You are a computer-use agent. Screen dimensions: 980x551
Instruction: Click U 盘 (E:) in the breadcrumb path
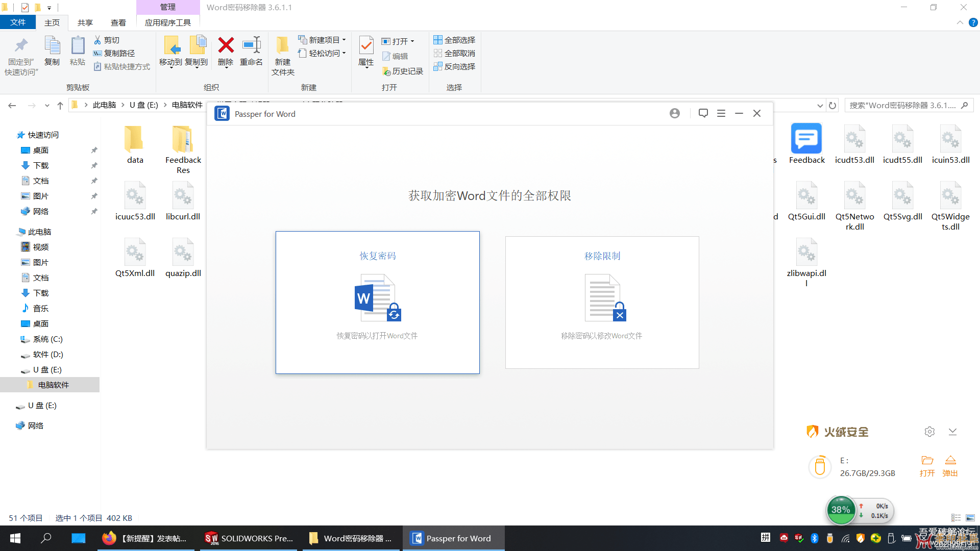coord(144,105)
